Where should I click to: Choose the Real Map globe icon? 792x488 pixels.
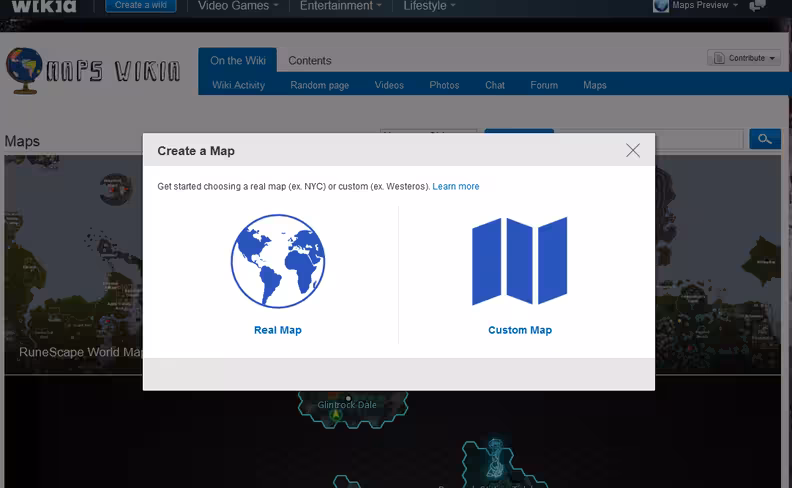point(278,261)
